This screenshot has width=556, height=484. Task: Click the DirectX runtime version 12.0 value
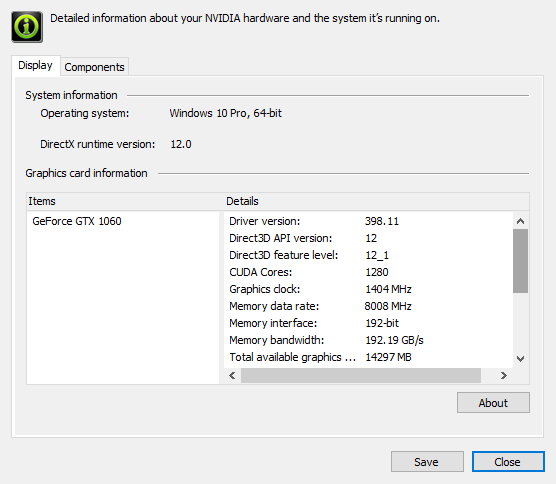(x=181, y=145)
